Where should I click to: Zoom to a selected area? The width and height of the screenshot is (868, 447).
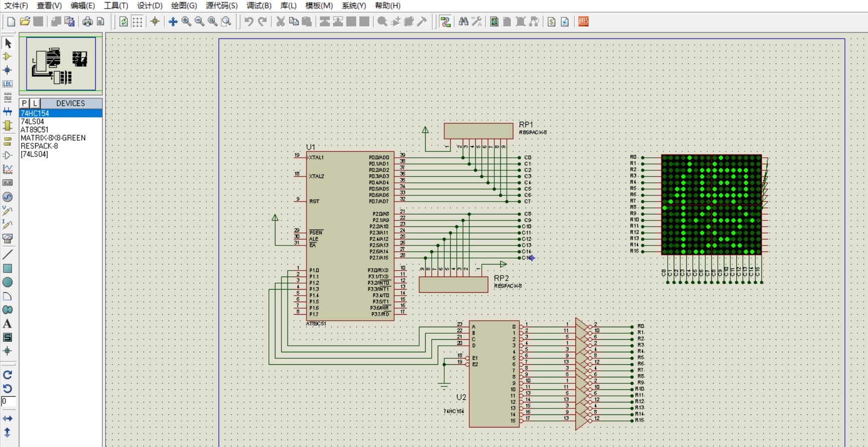226,22
